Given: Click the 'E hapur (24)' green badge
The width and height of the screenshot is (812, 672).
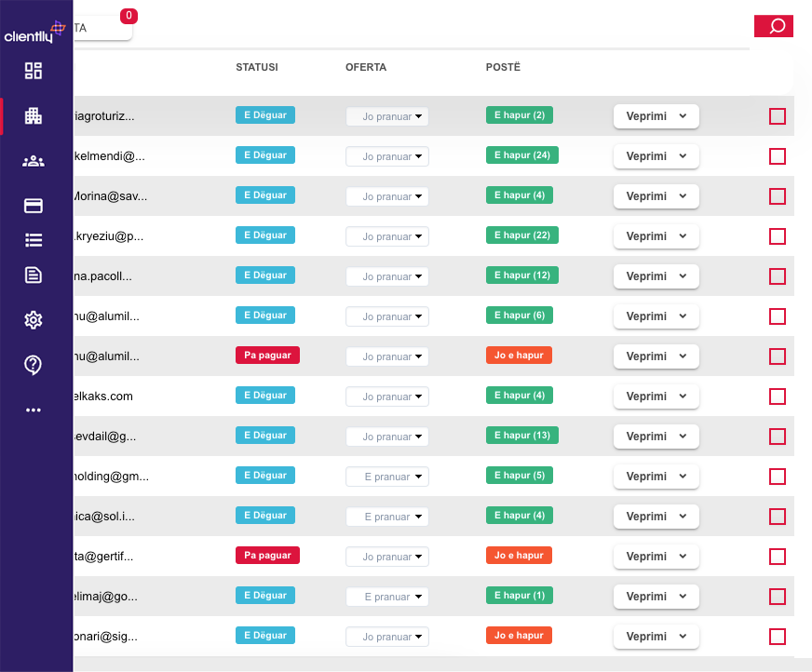Looking at the screenshot, I should (x=521, y=155).
